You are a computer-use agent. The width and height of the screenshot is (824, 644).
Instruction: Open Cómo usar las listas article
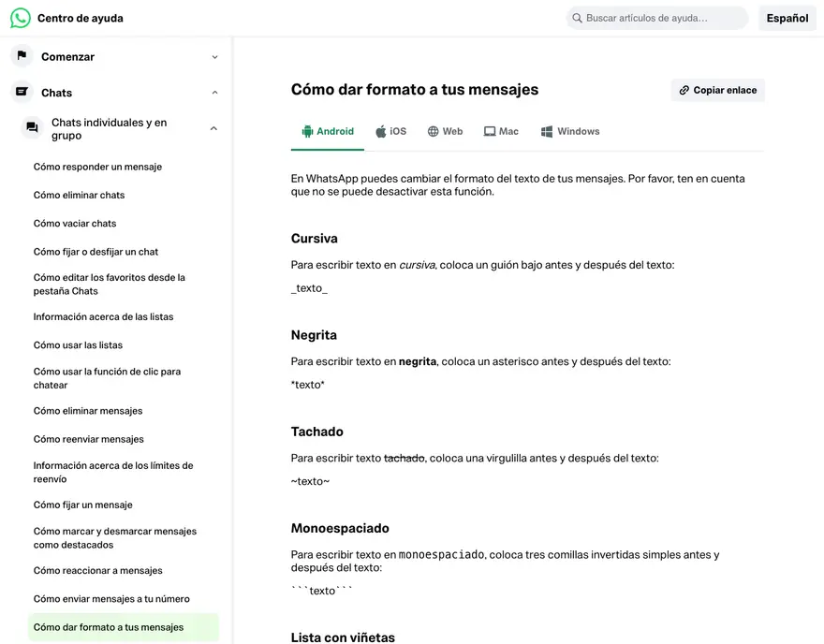point(78,345)
